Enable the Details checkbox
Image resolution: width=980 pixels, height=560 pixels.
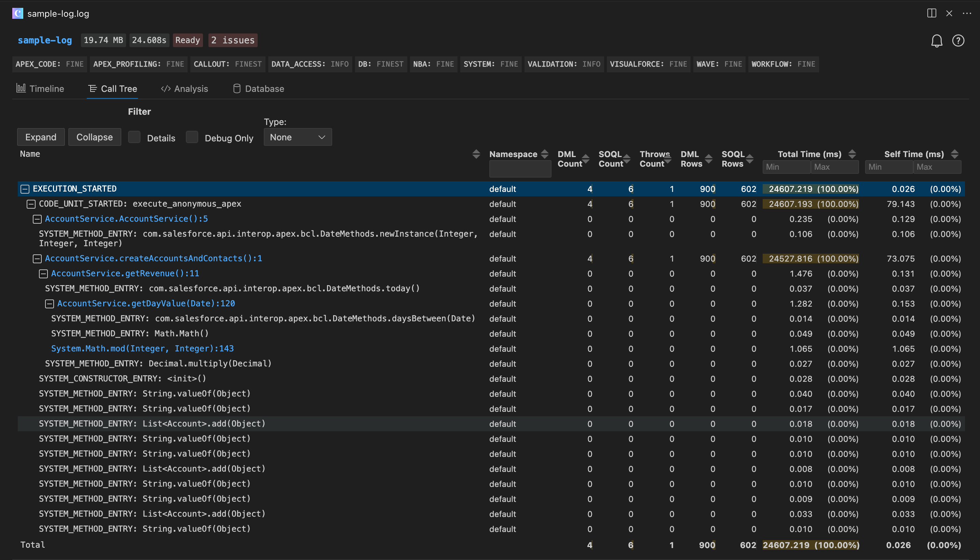pos(134,137)
